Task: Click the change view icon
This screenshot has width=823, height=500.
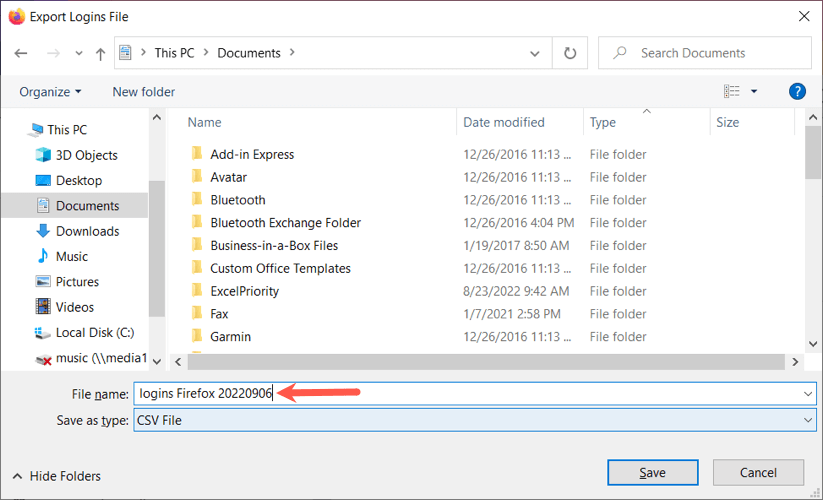Action: tap(733, 91)
